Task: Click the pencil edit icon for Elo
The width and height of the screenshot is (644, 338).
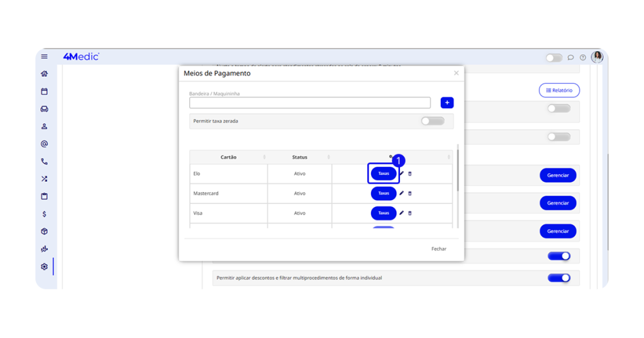Action: [x=402, y=174]
